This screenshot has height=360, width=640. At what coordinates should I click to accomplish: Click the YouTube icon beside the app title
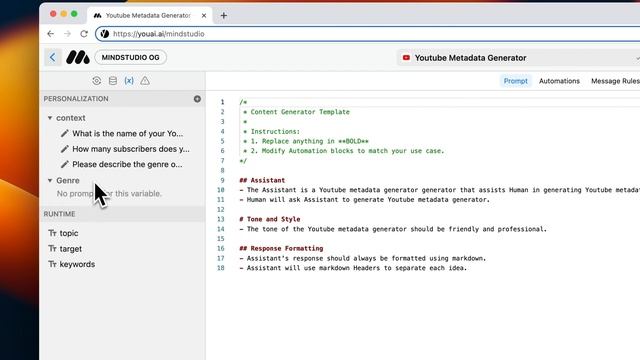pos(406,58)
